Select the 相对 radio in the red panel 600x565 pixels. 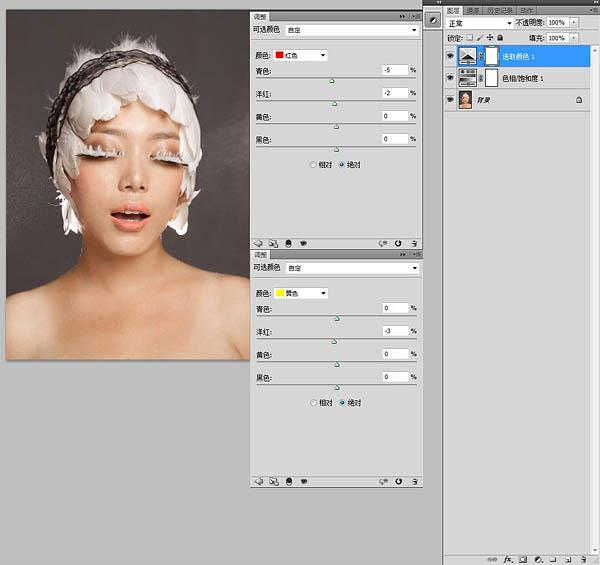point(314,164)
